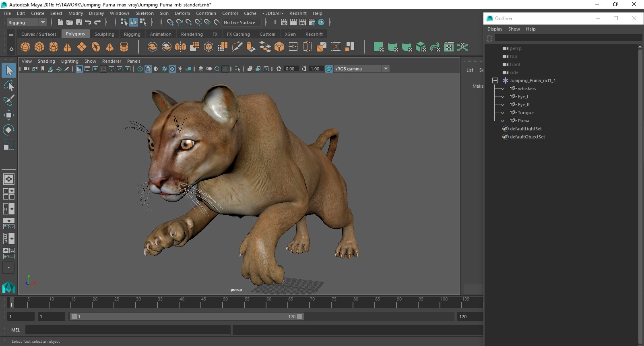Activate the Lasso select tool
The image size is (644, 346).
tap(8, 85)
